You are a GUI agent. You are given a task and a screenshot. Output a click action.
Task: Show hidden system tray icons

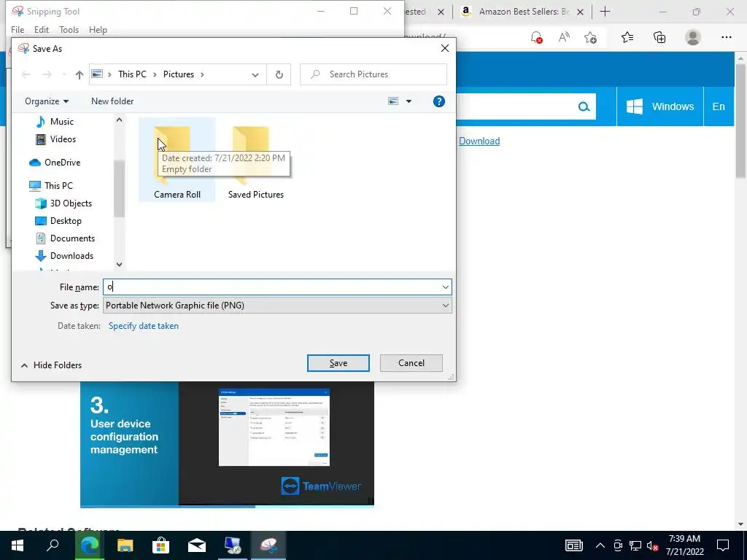pyautogui.click(x=600, y=545)
